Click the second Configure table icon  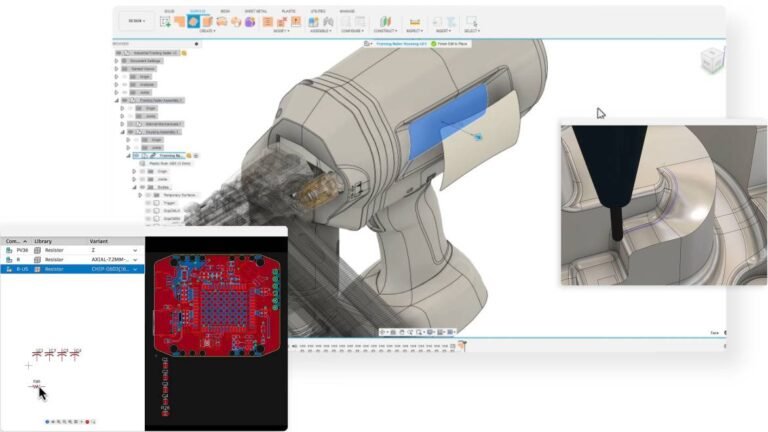click(x=360, y=22)
